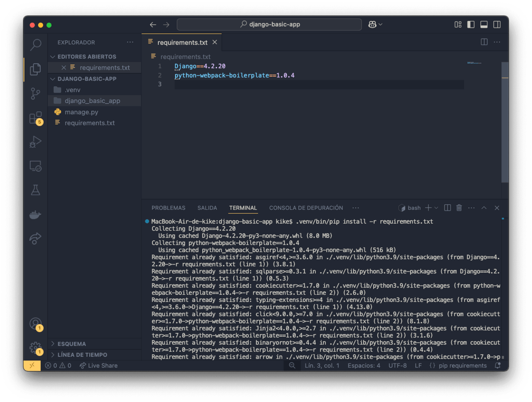Click Live Share in status bar

98,366
